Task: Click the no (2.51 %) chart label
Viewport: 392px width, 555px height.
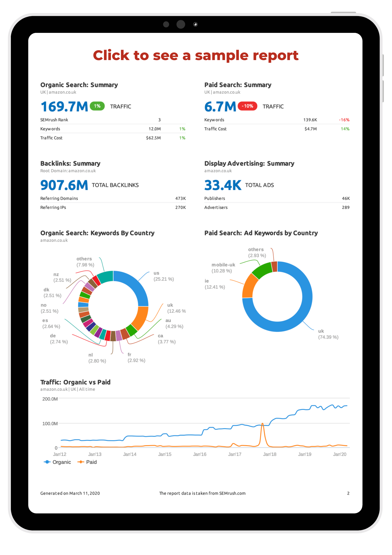Action: (49, 308)
